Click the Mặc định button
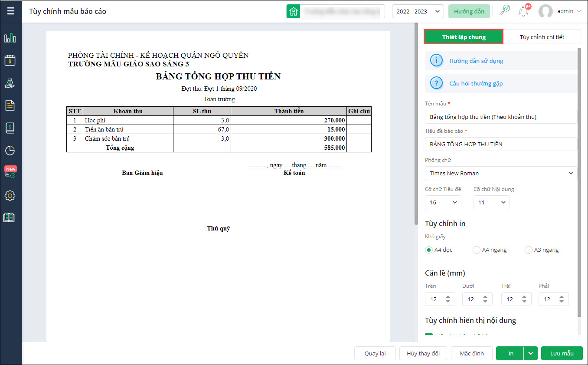Viewport: 588px width, 365px height. [x=472, y=353]
